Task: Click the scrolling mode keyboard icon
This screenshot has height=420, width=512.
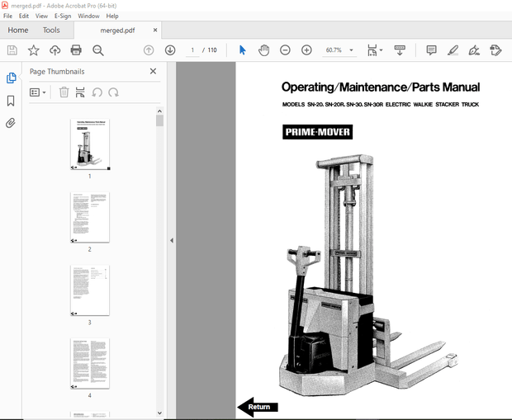Action: pyautogui.click(x=400, y=50)
